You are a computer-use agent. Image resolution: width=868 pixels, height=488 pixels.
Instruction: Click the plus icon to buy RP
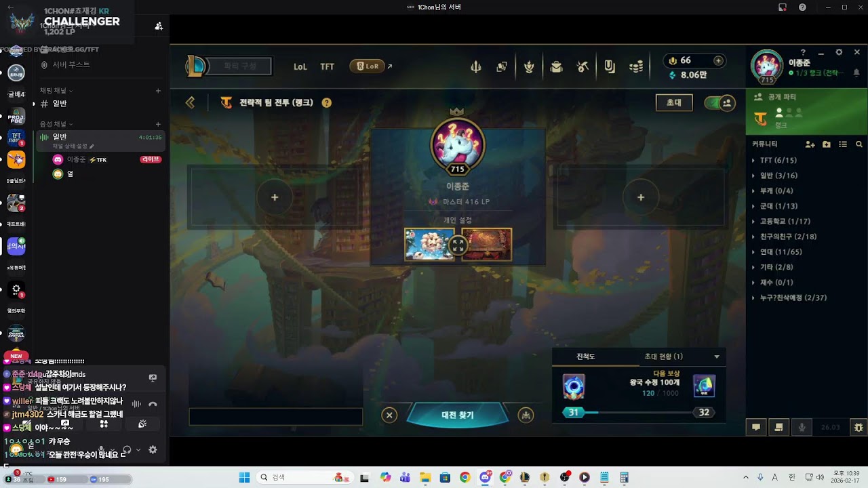[718, 60]
